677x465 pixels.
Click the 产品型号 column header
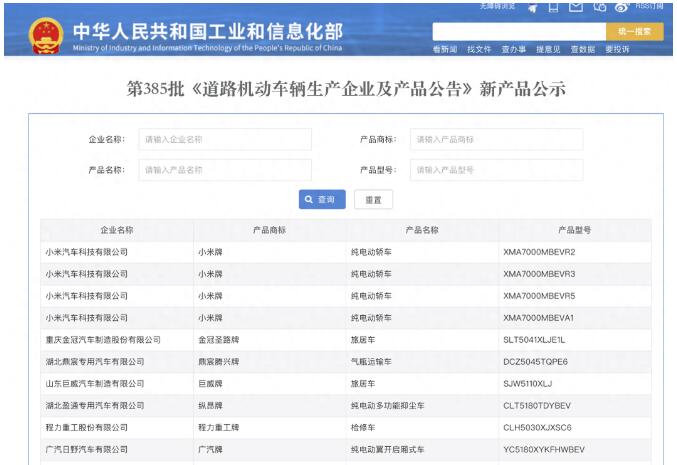pyautogui.click(x=575, y=230)
